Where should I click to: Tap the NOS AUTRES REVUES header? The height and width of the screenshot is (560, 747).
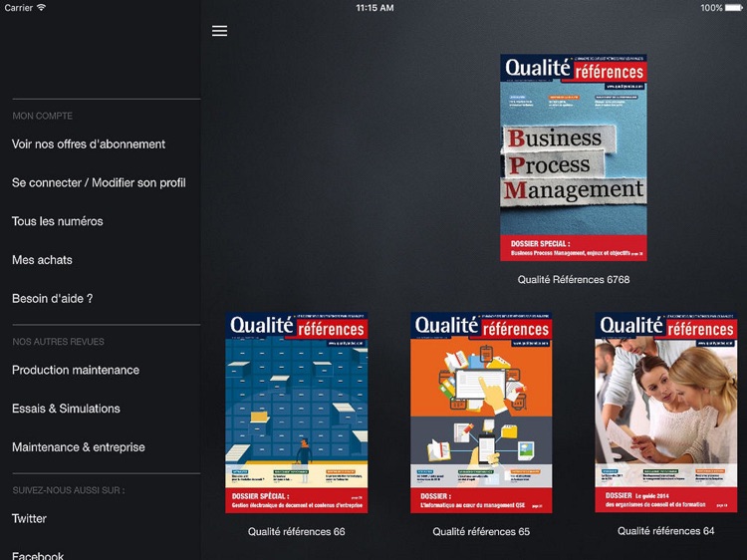(x=58, y=342)
